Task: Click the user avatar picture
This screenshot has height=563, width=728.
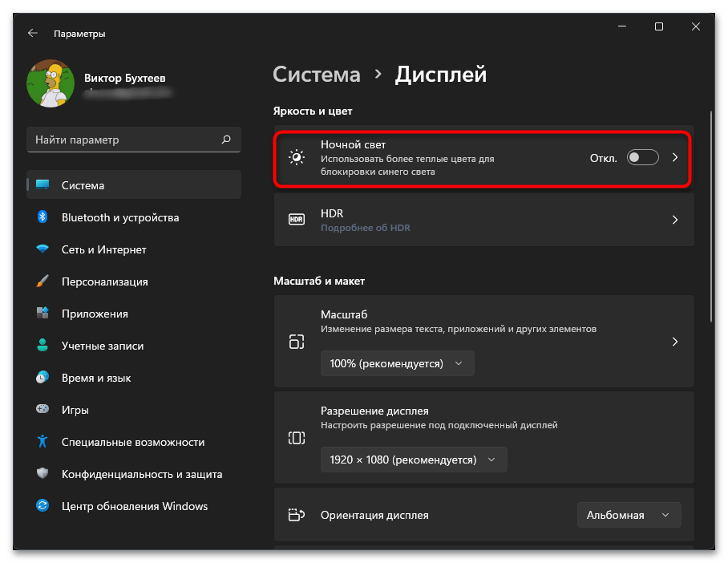Action: pyautogui.click(x=51, y=83)
